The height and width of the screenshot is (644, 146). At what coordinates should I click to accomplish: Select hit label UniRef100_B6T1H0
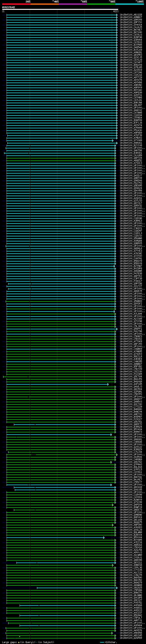tap(131, 32)
